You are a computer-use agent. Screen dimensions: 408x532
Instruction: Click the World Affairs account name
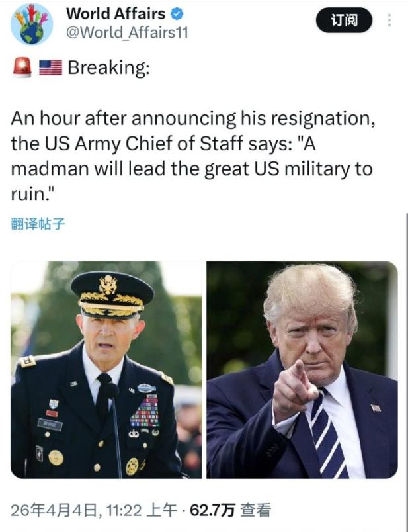[x=116, y=14]
